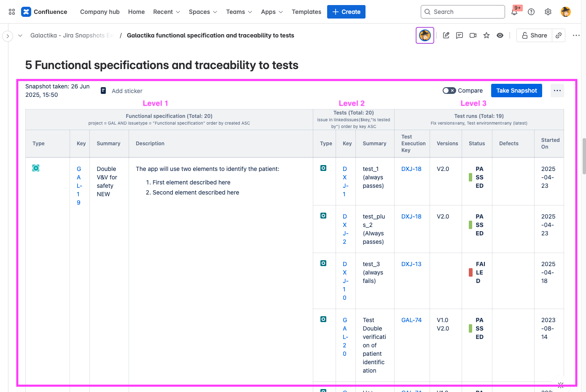The image size is (586, 392).
Task: Click the Take Snapshot button
Action: pos(516,91)
